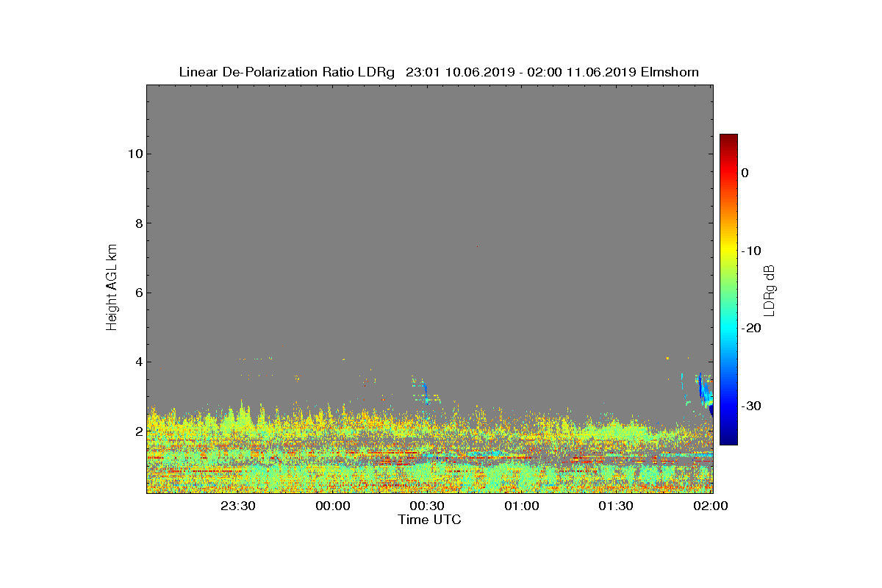Click the height axis value 2
This screenshot has width=882, height=588.
pos(138,431)
